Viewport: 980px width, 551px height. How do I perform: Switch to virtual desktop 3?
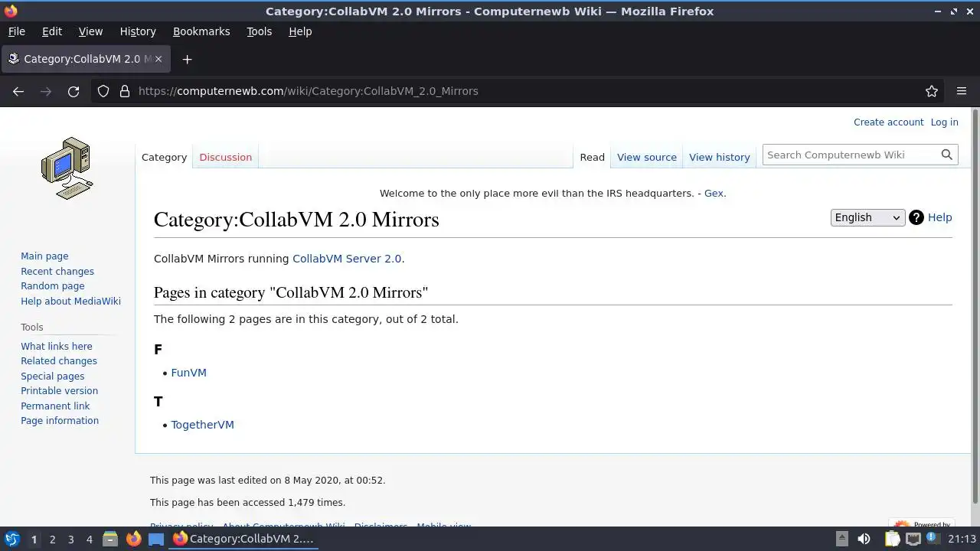click(70, 540)
